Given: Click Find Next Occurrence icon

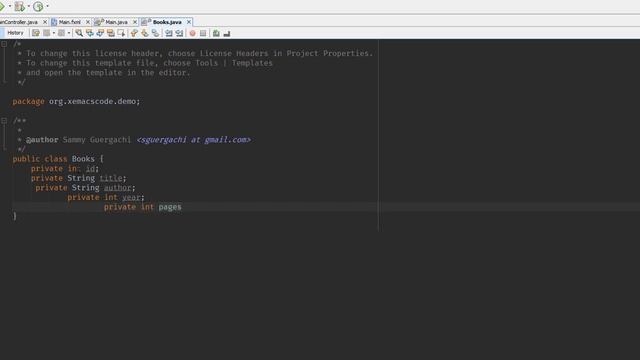Looking at the screenshot, I should [100, 33].
